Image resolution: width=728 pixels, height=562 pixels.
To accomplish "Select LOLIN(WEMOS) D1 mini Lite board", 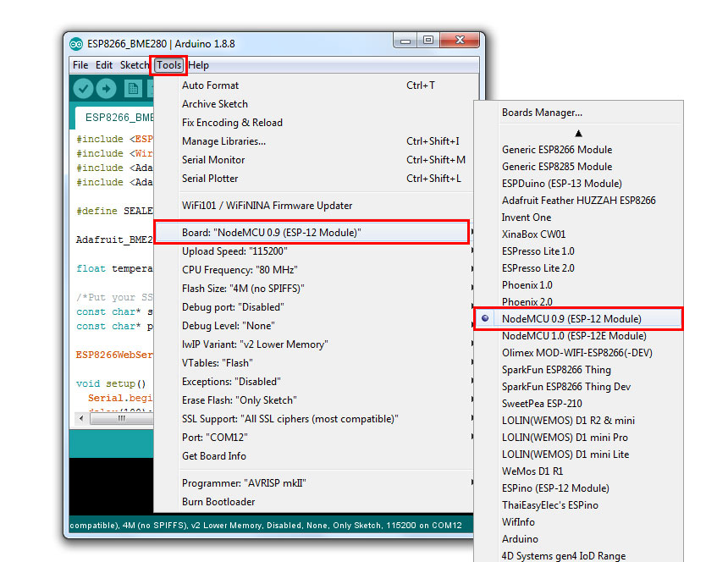I will pyautogui.click(x=578, y=455).
